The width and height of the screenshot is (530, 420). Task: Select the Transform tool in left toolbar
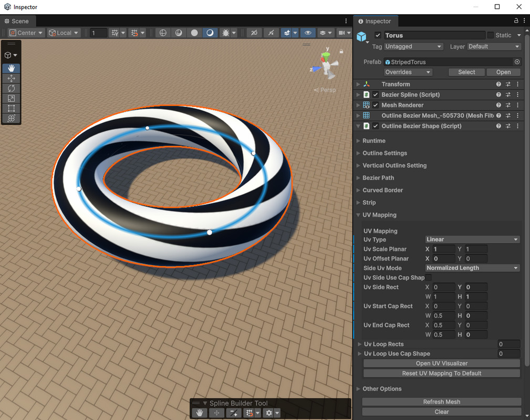11,118
